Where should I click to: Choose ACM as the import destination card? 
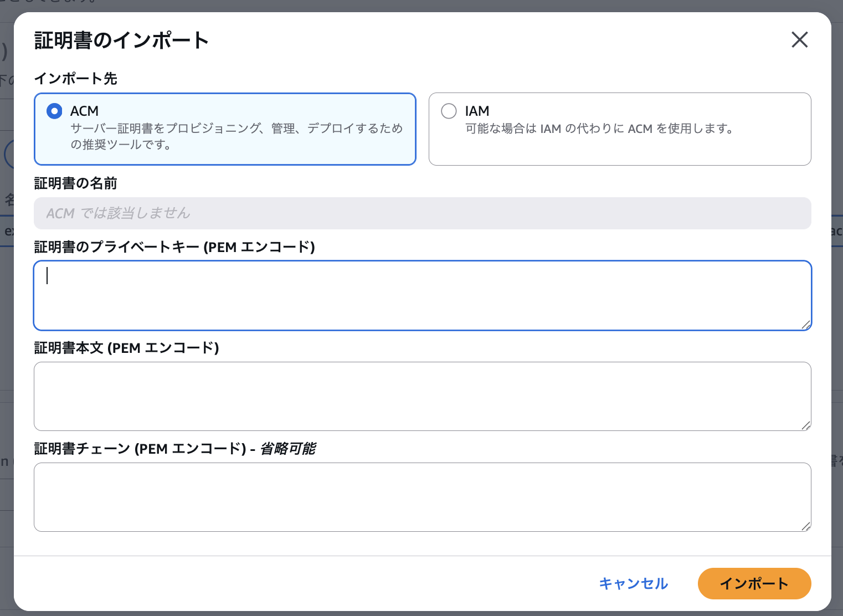224,129
